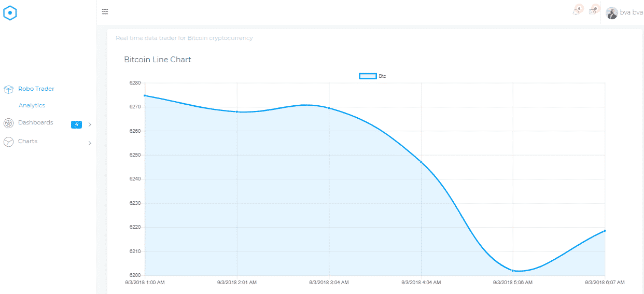This screenshot has width=644, height=294.
Task: Open the notifications bell
Action: [x=578, y=10]
